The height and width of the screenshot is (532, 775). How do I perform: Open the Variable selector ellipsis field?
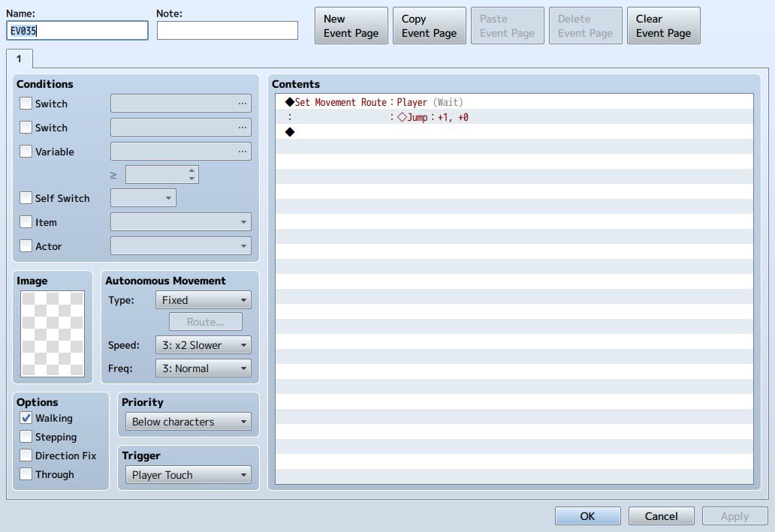(x=181, y=151)
